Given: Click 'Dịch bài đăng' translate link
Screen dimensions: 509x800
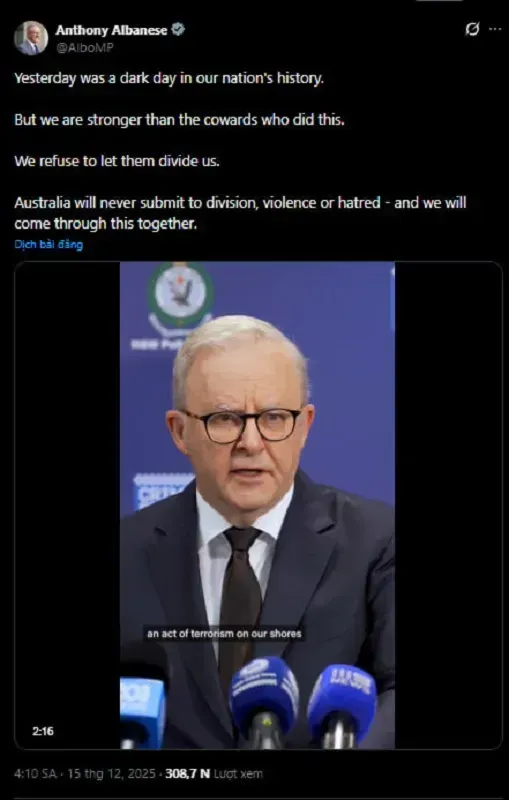Looking at the screenshot, I should point(48,244).
